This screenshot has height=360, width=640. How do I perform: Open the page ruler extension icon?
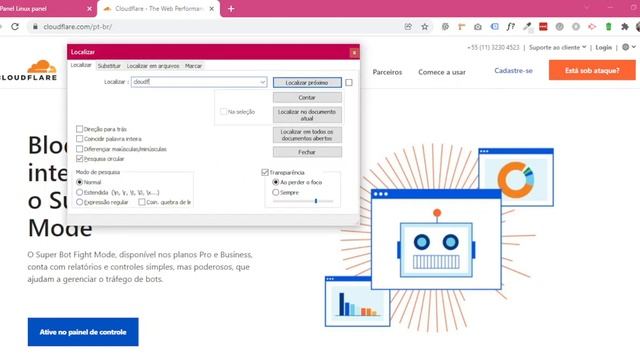point(462,27)
